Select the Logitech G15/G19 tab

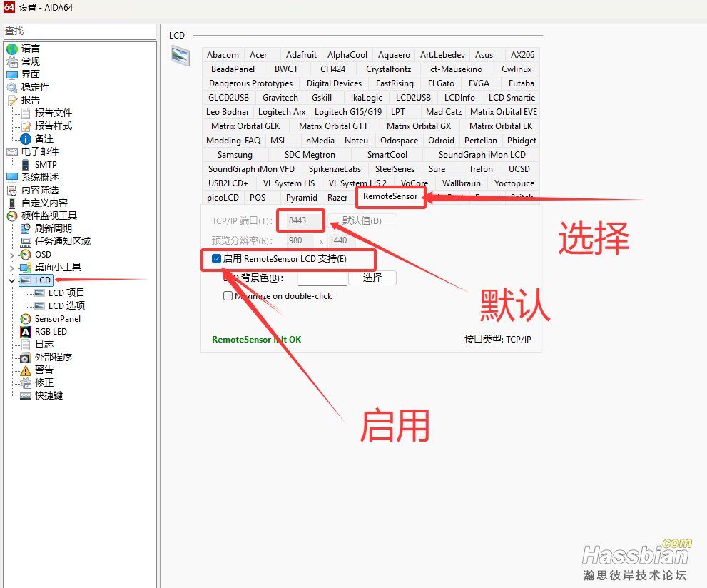tap(348, 112)
